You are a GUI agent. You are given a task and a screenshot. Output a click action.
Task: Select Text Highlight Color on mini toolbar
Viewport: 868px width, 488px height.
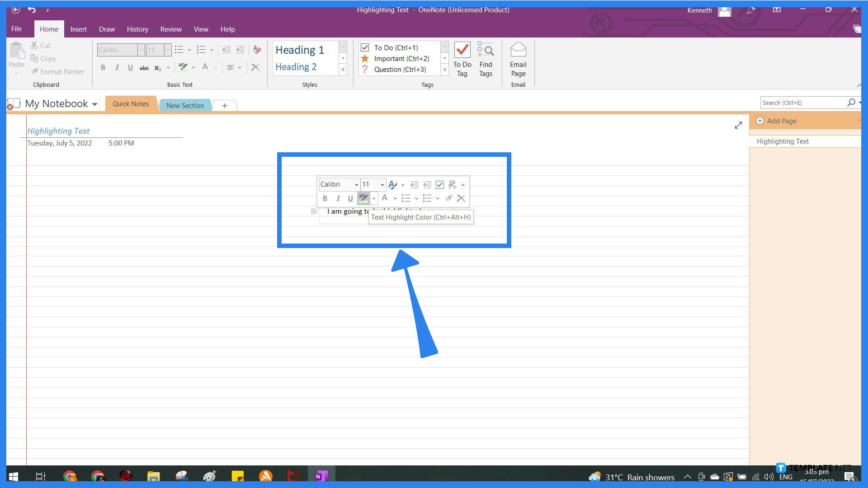[364, 198]
